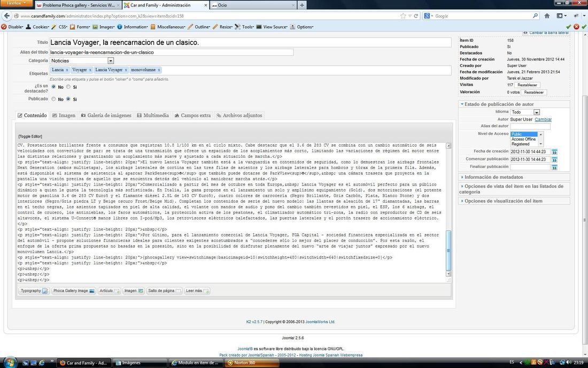Open the JoomlaWorks Ltd. footer link

click(320, 322)
